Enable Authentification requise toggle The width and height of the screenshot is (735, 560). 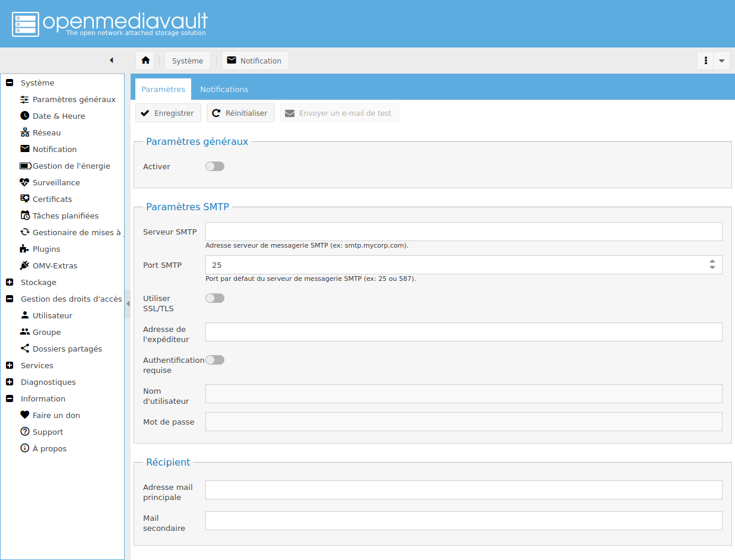point(215,360)
